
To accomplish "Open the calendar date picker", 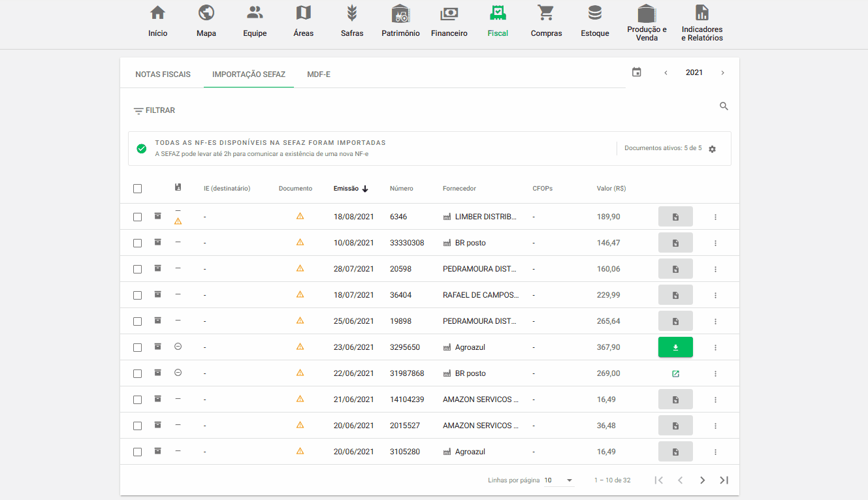I will pos(637,72).
